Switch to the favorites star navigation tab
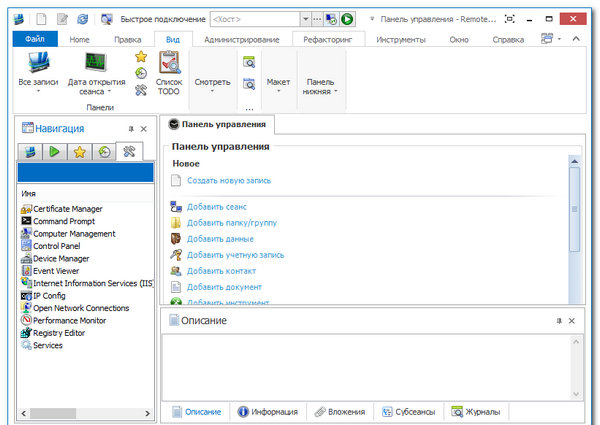The height and width of the screenshot is (425, 600). tap(78, 152)
